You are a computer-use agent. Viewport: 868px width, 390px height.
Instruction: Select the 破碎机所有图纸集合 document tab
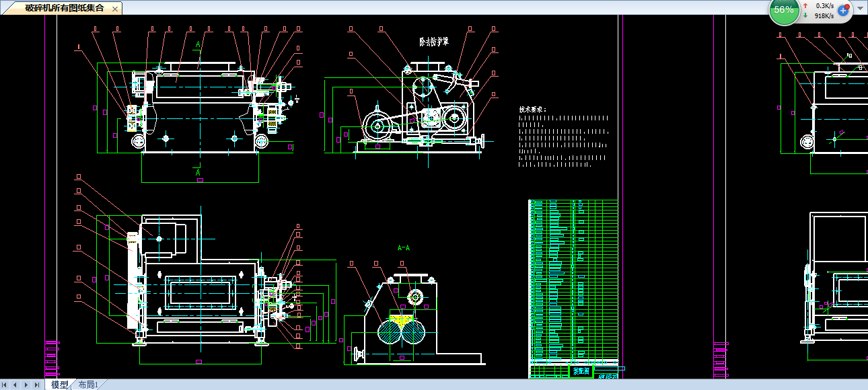click(64, 8)
